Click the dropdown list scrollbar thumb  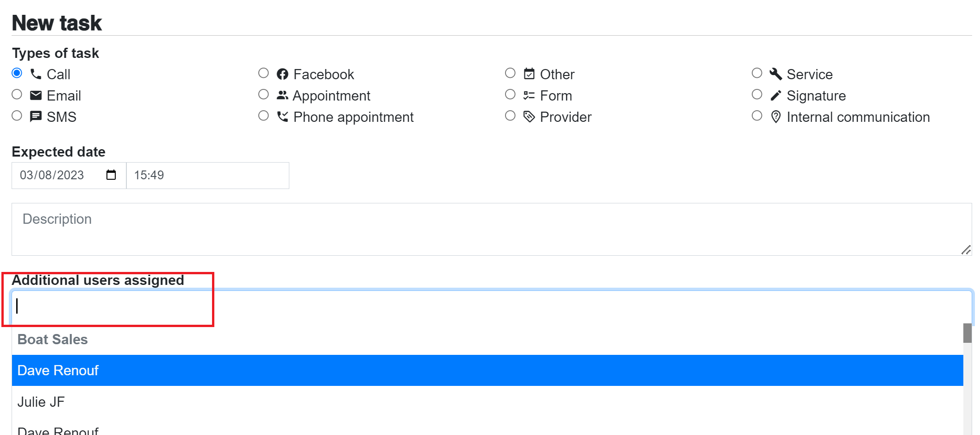pyautogui.click(x=968, y=333)
